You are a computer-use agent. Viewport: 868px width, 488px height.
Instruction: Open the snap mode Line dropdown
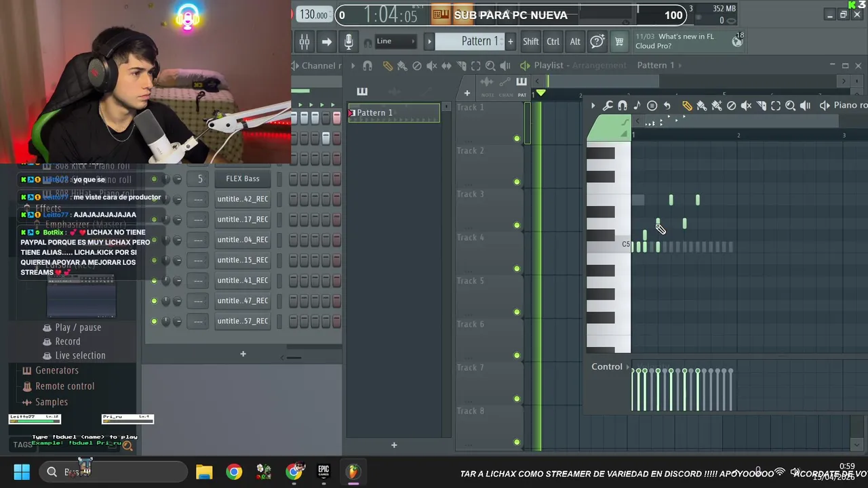pos(395,41)
